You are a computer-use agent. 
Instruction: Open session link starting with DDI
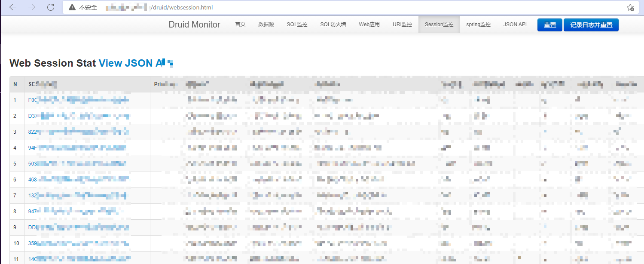(79, 227)
